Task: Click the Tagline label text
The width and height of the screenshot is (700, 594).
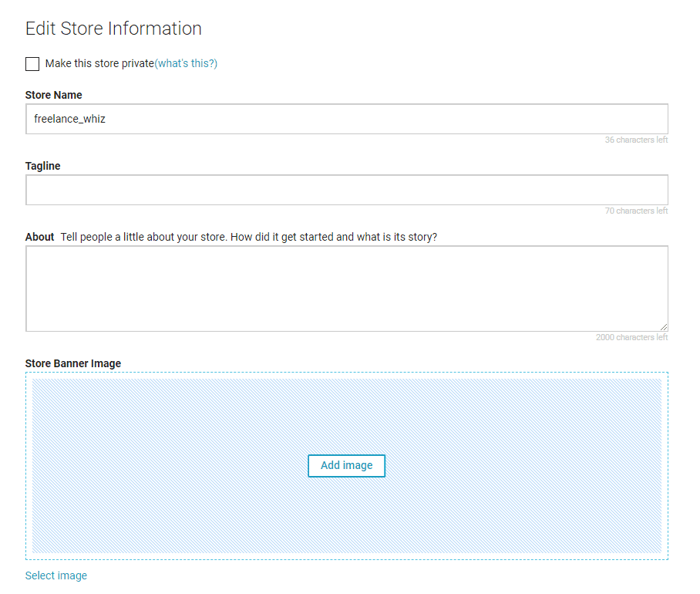Action: [42, 166]
